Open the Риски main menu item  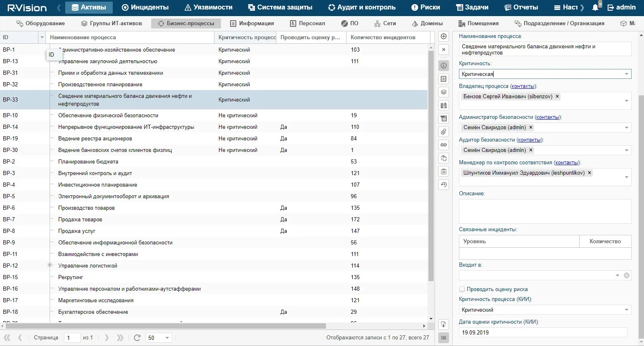(426, 7)
